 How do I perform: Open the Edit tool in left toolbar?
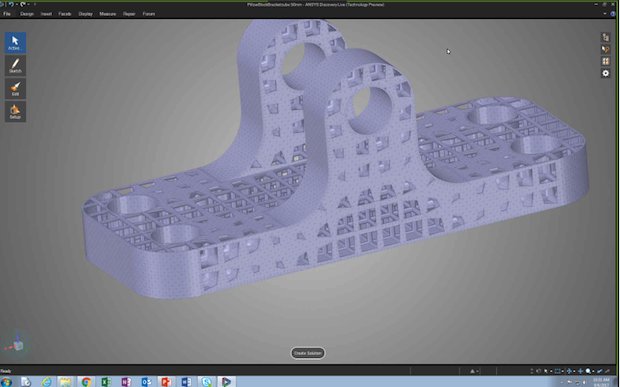[15, 89]
